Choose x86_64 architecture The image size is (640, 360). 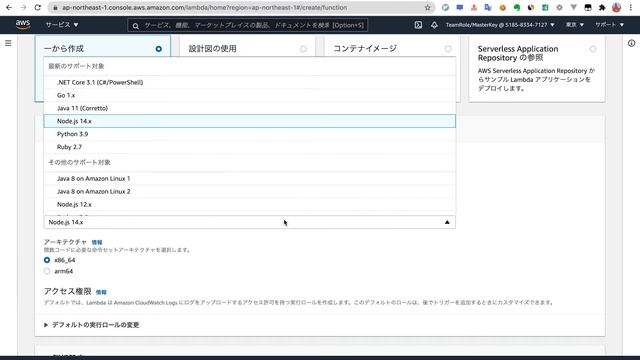click(x=47, y=260)
